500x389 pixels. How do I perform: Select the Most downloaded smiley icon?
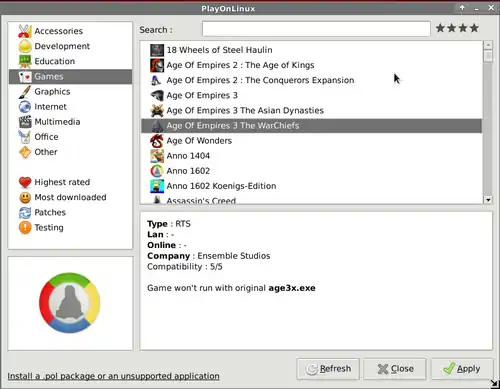tap(25, 197)
